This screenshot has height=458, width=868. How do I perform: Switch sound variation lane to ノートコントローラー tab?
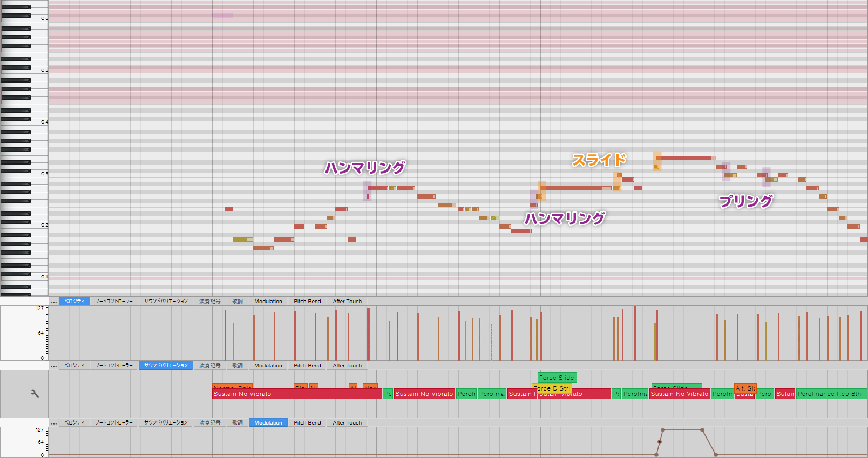pos(114,366)
